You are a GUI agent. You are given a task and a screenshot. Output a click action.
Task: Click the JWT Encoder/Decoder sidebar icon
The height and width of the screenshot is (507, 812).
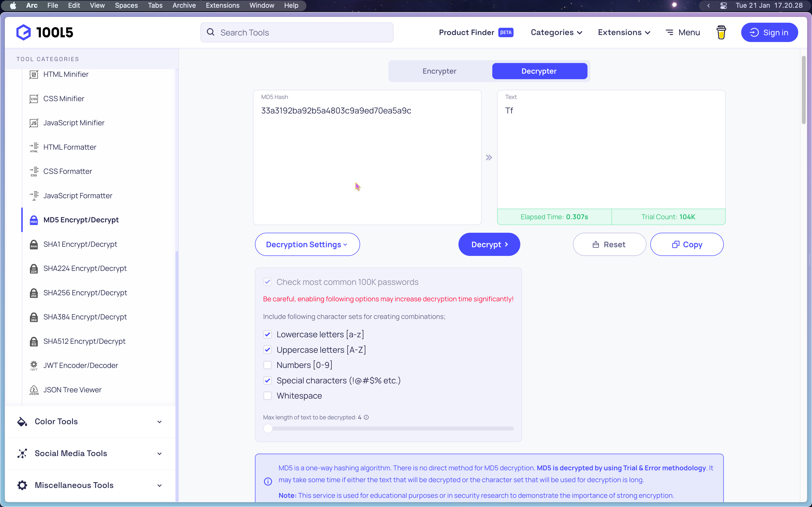(34, 366)
